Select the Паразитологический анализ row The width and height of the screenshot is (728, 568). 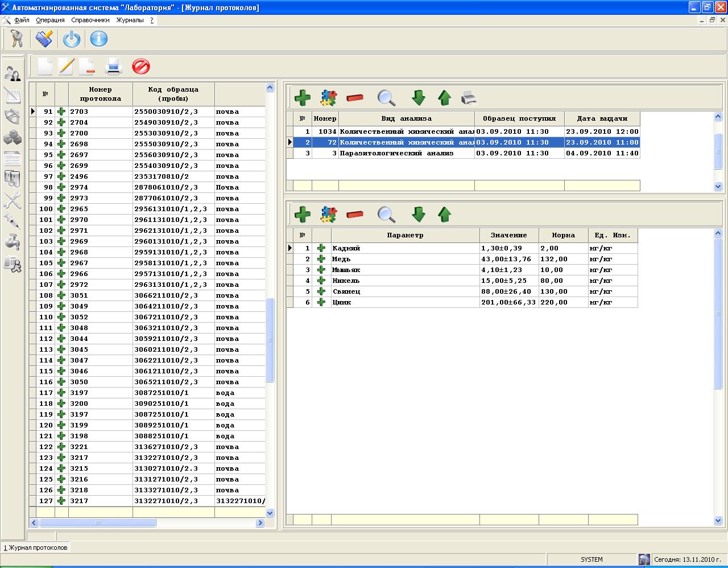(x=396, y=153)
